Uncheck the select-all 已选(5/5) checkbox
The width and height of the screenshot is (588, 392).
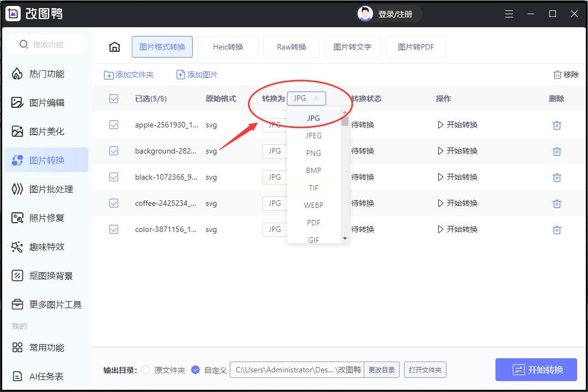click(114, 99)
